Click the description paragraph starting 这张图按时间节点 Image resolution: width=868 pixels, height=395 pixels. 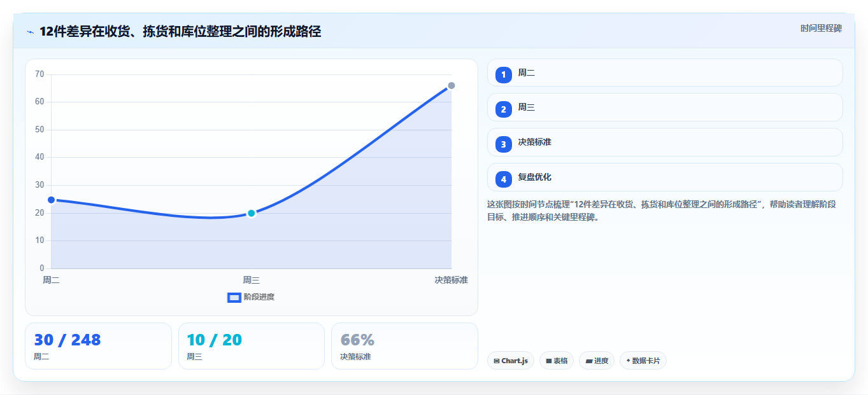pyautogui.click(x=661, y=211)
